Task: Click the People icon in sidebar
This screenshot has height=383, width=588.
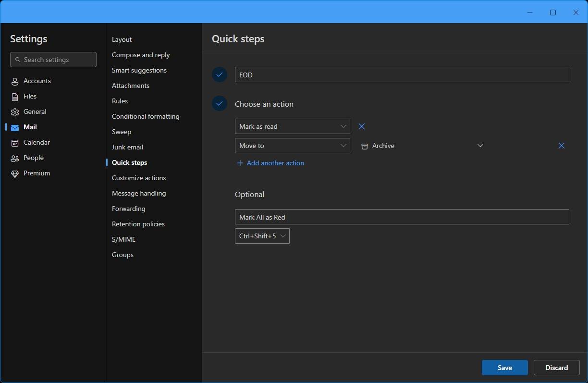Action: pos(15,158)
